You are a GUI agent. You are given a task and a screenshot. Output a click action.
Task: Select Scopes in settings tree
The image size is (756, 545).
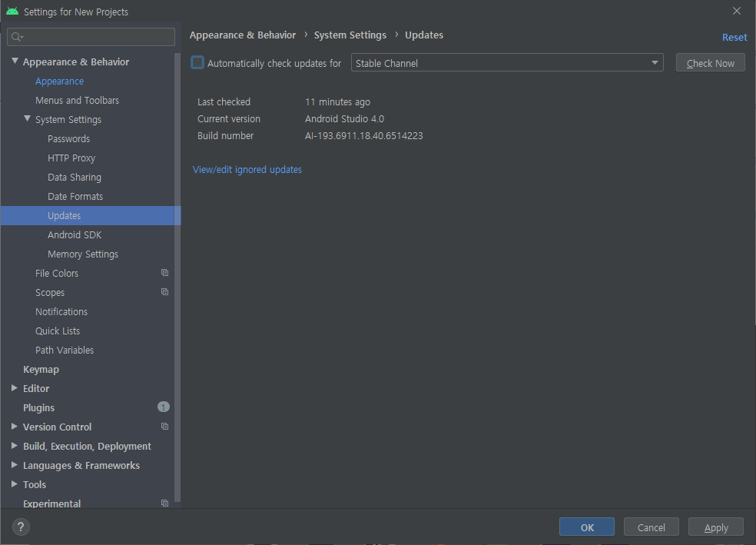50,293
